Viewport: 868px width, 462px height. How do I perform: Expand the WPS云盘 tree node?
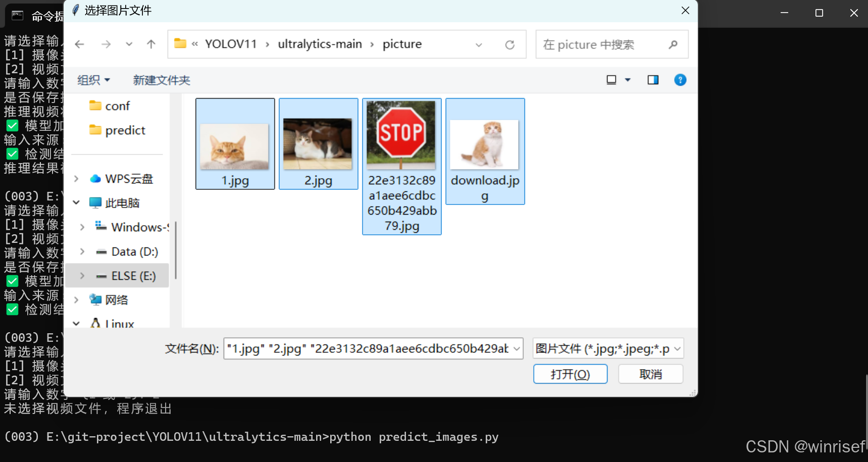[x=76, y=179]
